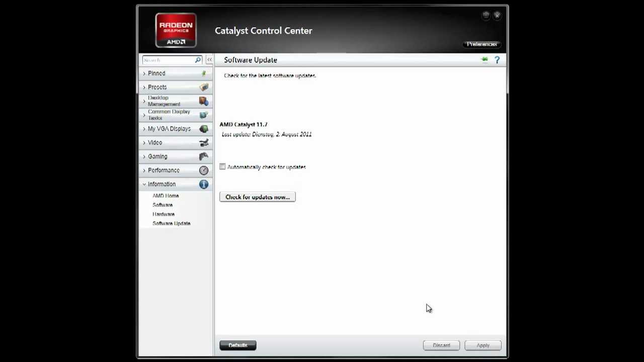Expand the Presets section arrow
The height and width of the screenshot is (362, 644).
tap(144, 87)
